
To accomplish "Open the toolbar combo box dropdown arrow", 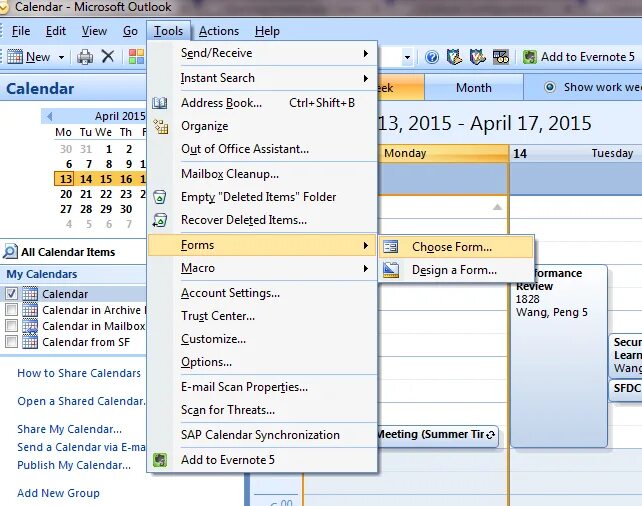I will [x=407, y=57].
